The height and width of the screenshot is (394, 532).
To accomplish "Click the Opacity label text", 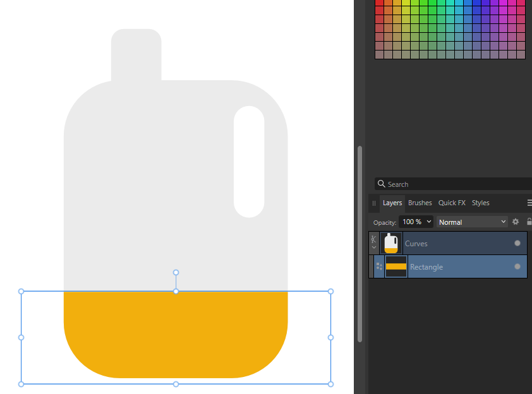I will (x=384, y=222).
